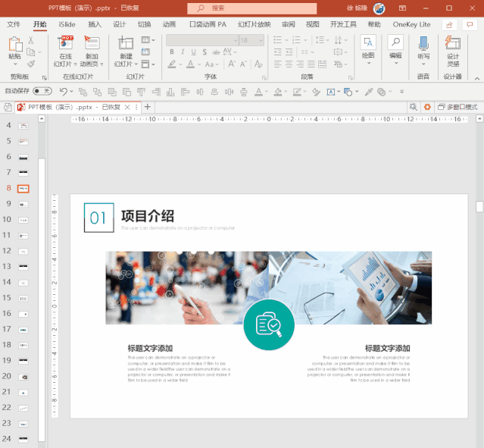Toggle Italic formatting
This screenshot has width=484, height=448.
pos(183,52)
